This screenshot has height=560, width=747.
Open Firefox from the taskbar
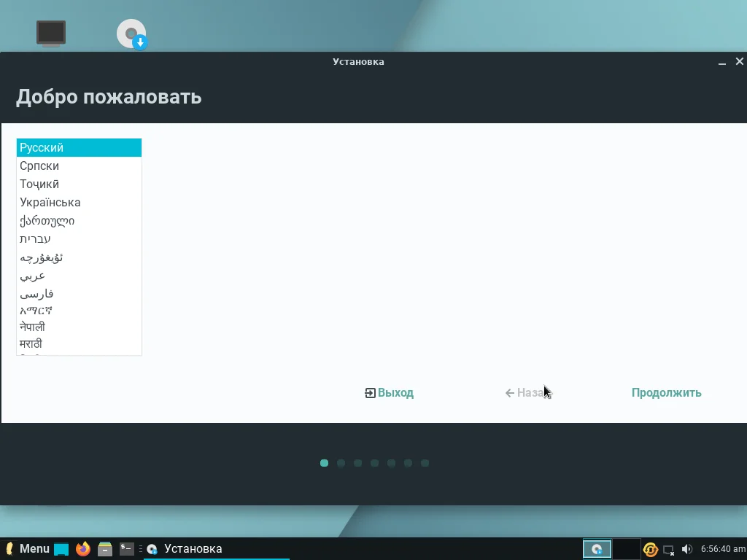point(82,548)
